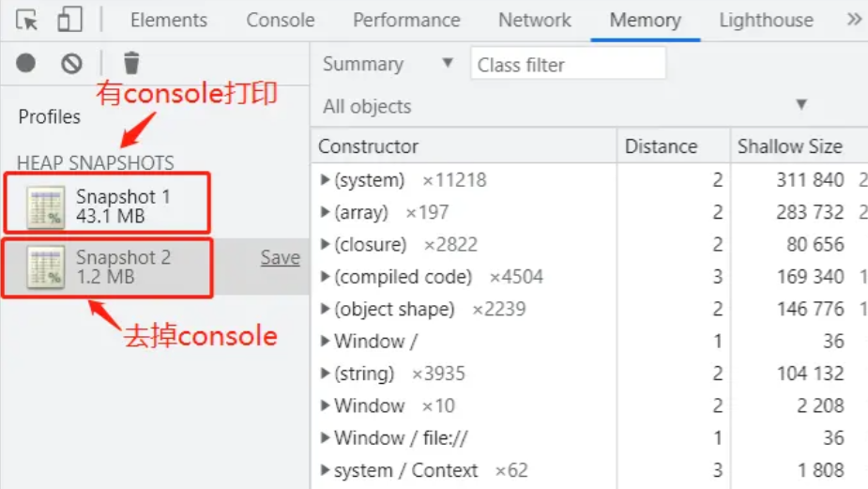Sort by Shallow Size column header
Image resolution: width=868 pixels, height=489 pixels.
(x=789, y=146)
